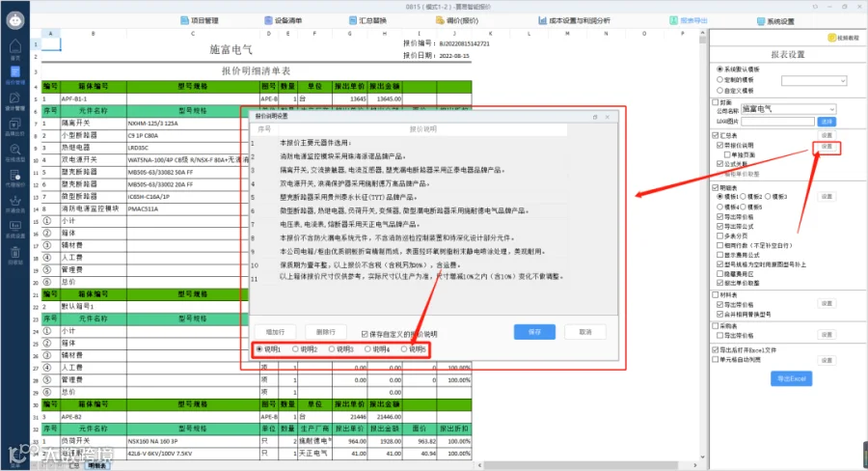This screenshot has height=471, width=868.
Task: Go to the Home (首页) sidebar icon
Action: coord(14,46)
